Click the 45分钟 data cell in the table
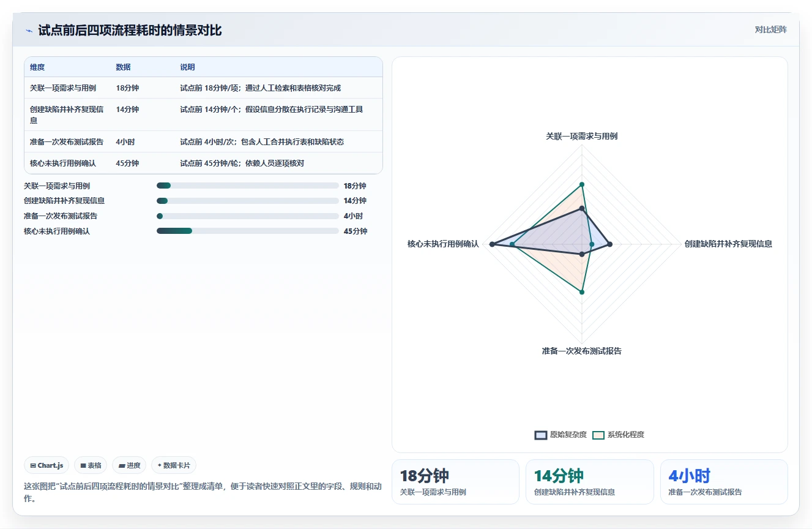The width and height of the screenshot is (812, 529). (127, 163)
